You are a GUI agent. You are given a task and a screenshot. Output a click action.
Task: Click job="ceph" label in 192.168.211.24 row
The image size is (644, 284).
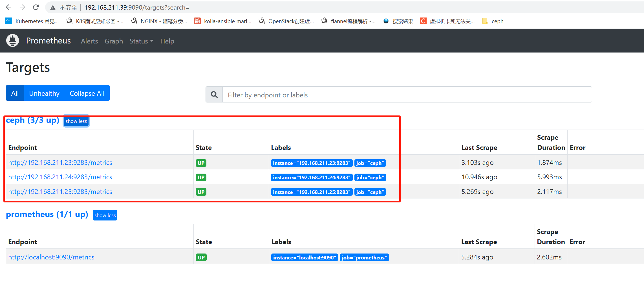click(x=370, y=178)
